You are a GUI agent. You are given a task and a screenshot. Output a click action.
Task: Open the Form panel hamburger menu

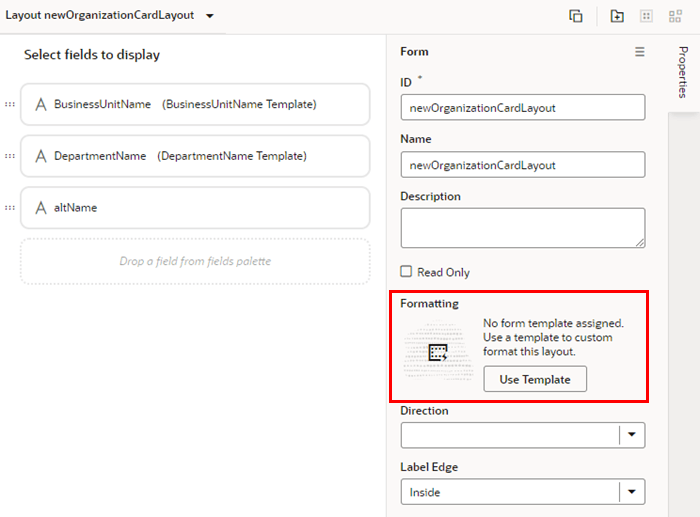639,52
